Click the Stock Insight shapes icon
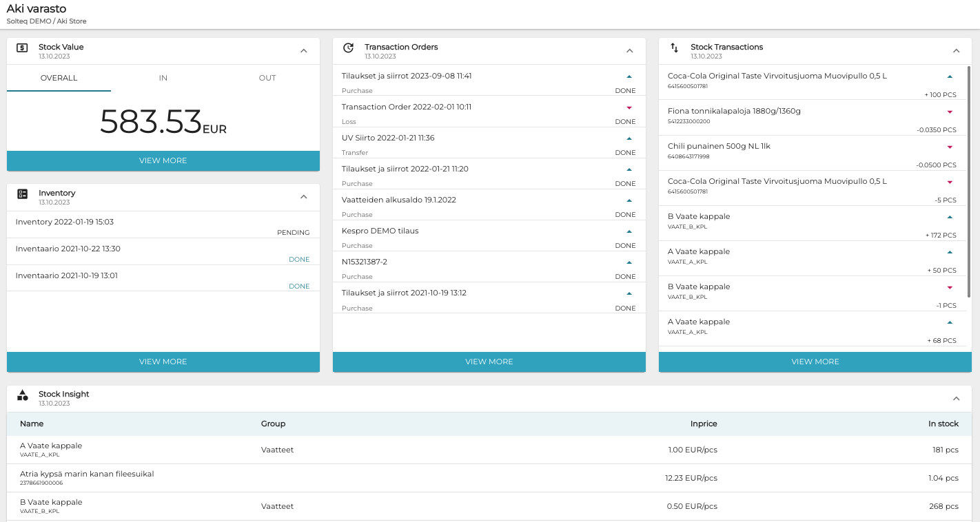Image resolution: width=980 pixels, height=522 pixels. point(22,395)
